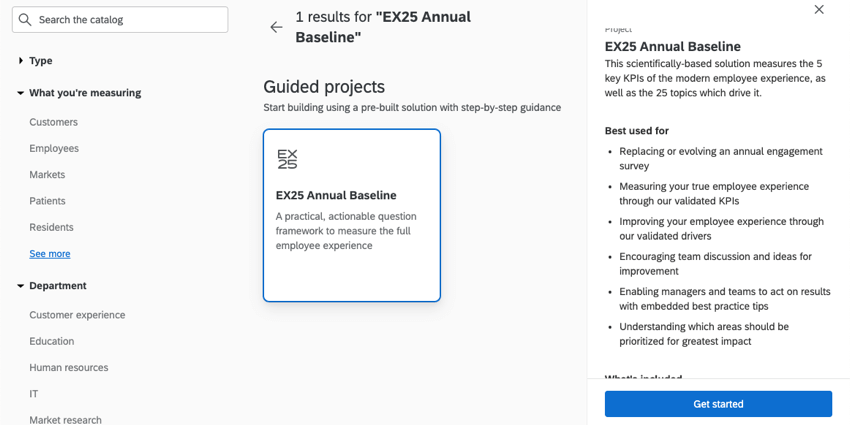Select the IT department filter

34,394
